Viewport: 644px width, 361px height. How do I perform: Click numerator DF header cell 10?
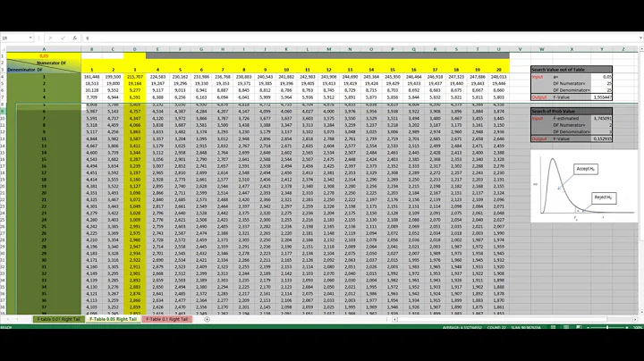pyautogui.click(x=286, y=70)
